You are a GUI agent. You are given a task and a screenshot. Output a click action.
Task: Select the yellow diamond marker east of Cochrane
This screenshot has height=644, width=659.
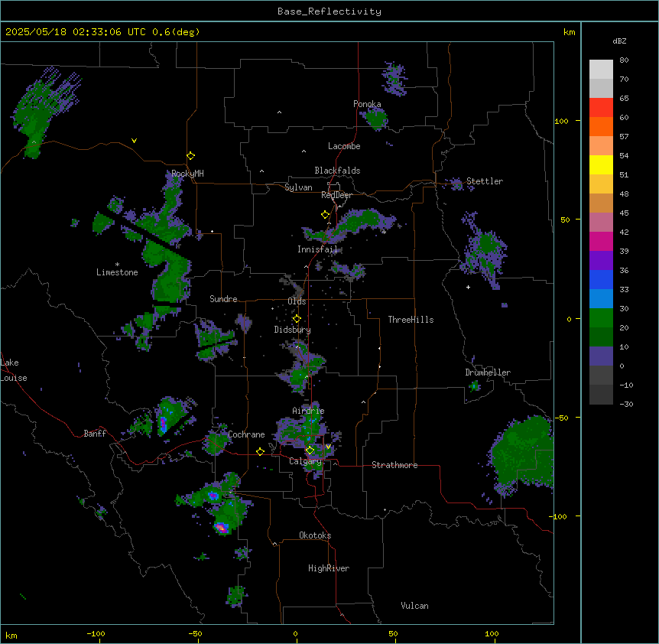[261, 451]
